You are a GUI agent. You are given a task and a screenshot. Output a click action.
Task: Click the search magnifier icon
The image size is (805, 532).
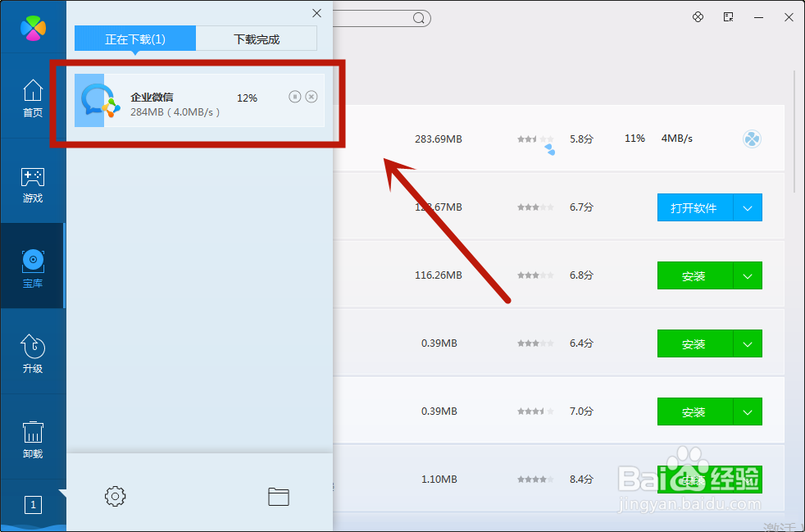419,19
